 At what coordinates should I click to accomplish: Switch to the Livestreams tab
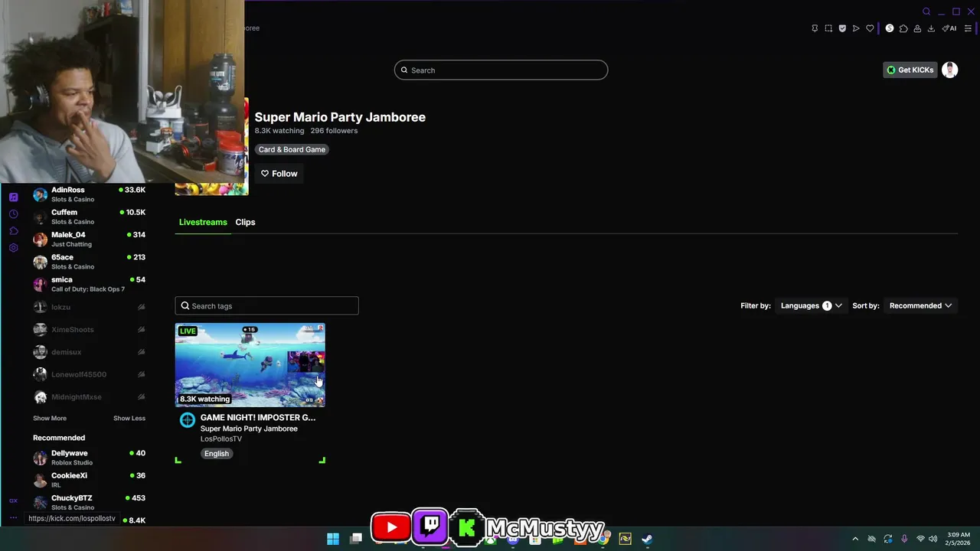coord(203,222)
